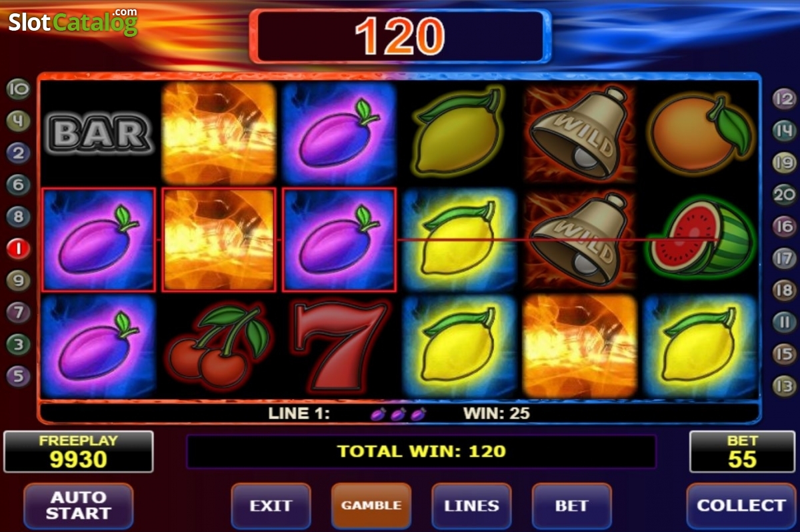
Task: Select payline 1 red indicator
Action: [19, 249]
